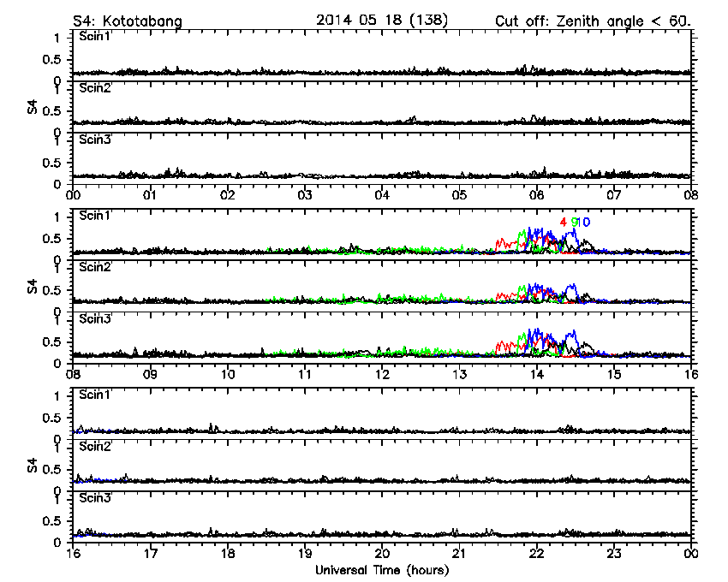
Task: Click the 'Scin1' label in the 16–00 hour block
Action: [95, 395]
